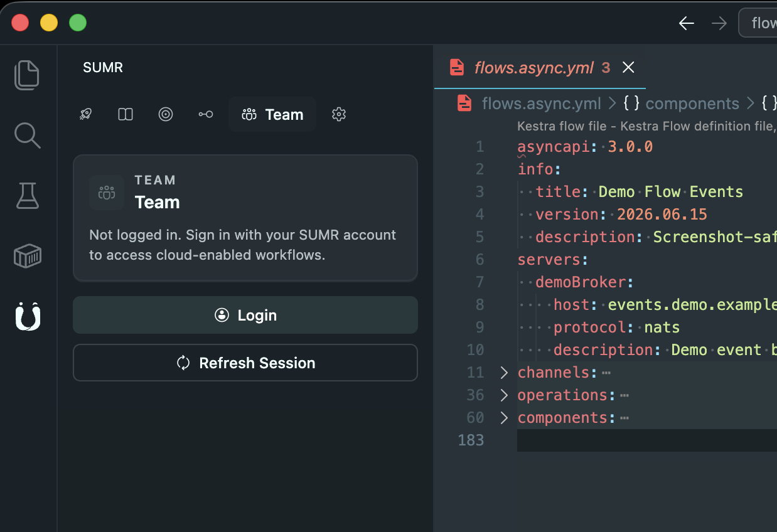Select the flows.async.yml editor tab

point(540,67)
